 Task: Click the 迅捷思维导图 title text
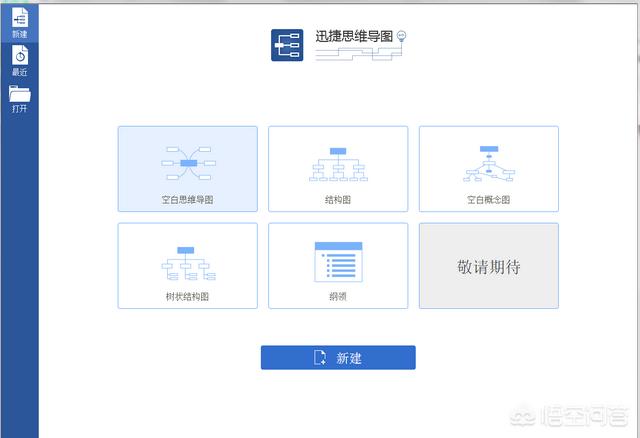353,38
